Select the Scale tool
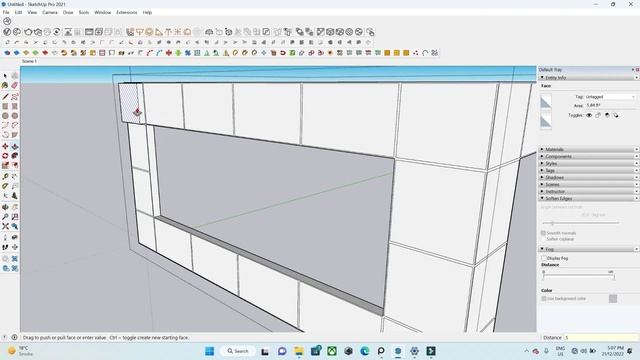This screenshot has width=640, height=360. pyautogui.click(x=5, y=165)
